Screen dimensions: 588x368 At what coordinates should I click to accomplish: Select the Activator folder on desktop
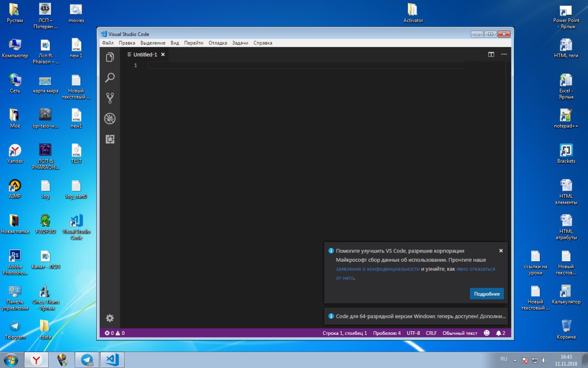(413, 13)
